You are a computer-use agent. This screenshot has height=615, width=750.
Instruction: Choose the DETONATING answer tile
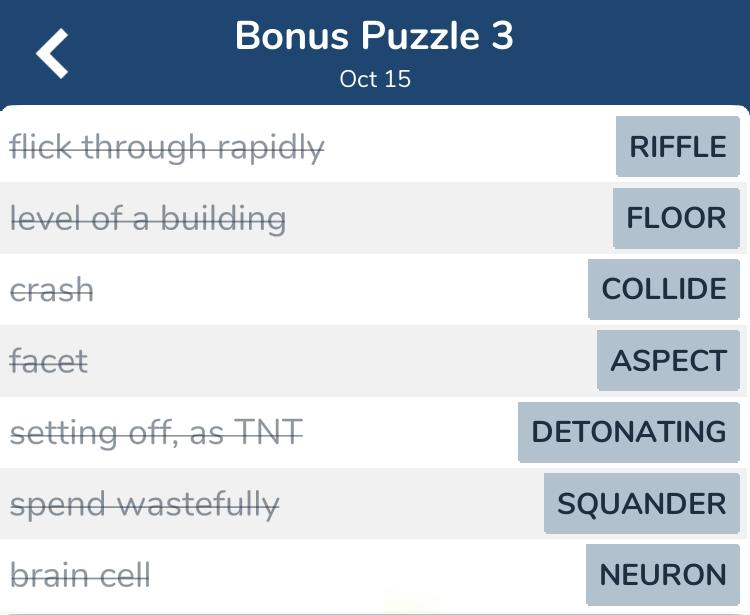(629, 432)
